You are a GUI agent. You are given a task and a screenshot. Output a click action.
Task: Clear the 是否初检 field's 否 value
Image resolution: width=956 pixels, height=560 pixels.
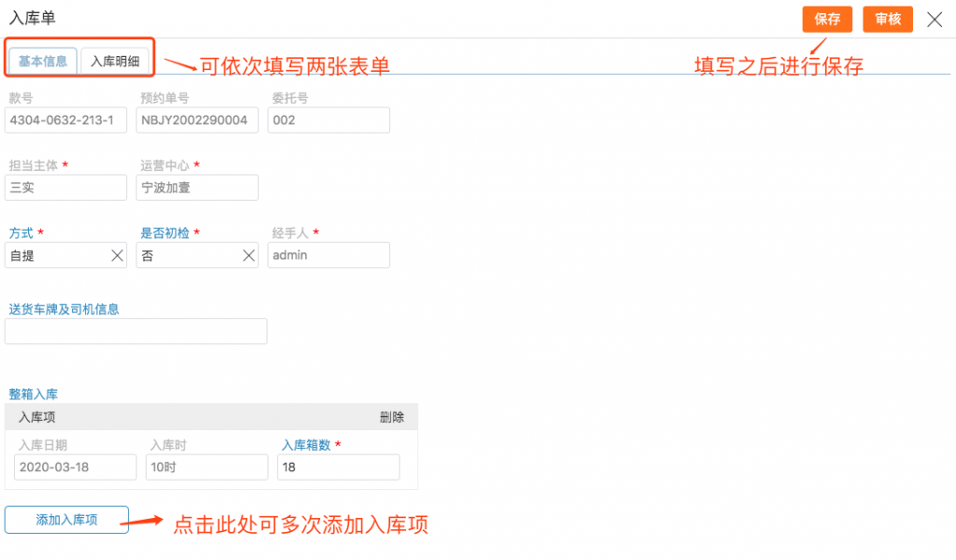click(248, 256)
